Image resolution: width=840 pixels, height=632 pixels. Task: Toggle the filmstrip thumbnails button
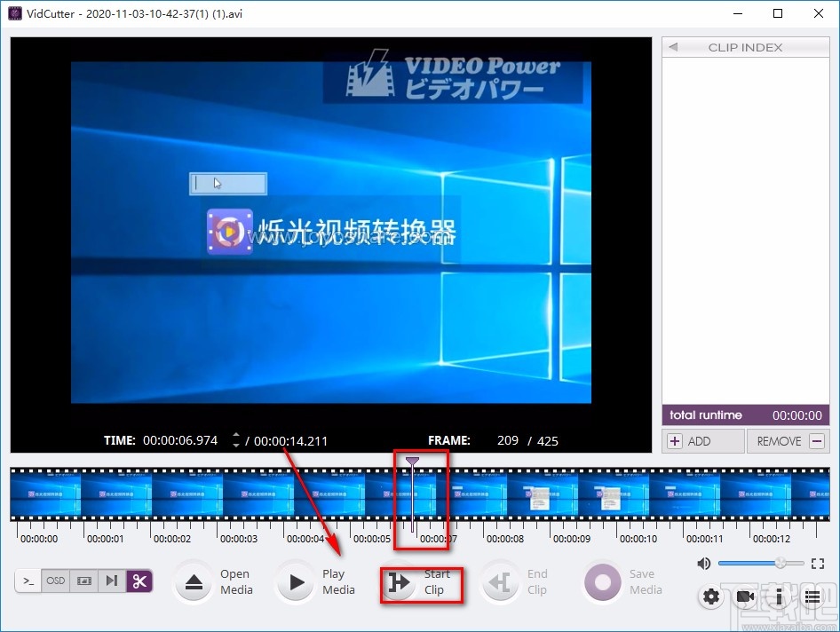coord(84,581)
